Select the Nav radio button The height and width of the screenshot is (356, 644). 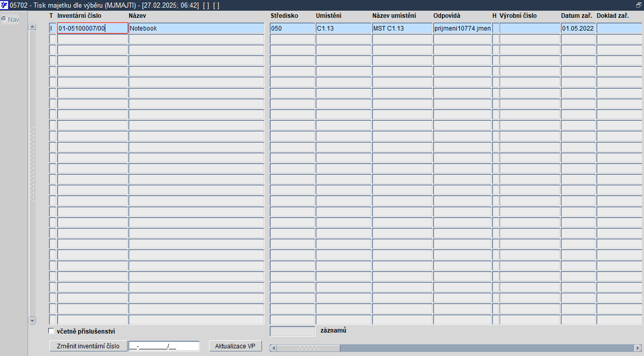point(4,19)
